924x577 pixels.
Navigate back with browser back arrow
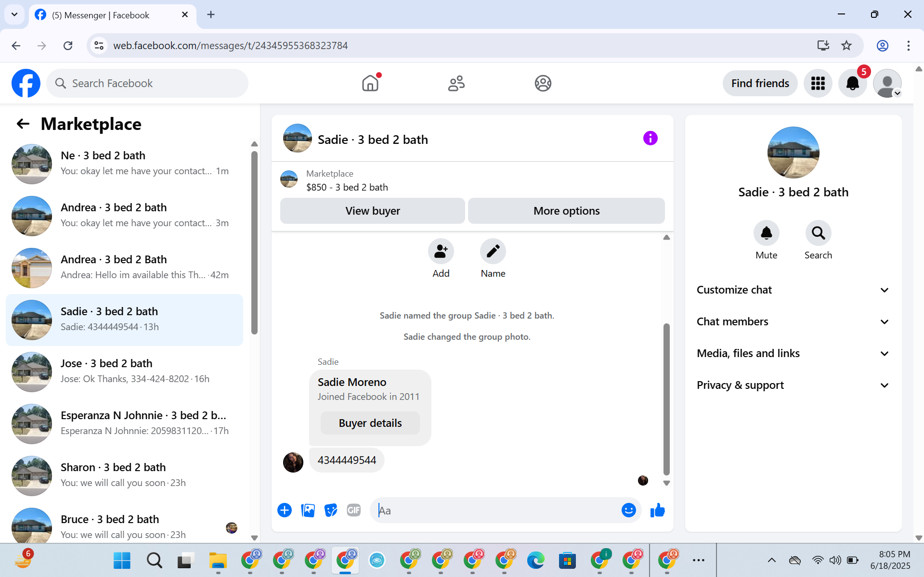click(16, 46)
